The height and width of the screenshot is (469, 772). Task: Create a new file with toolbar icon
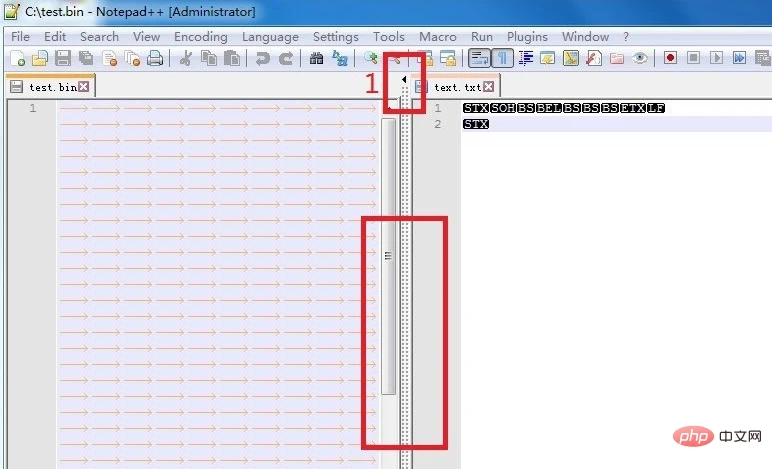17,58
